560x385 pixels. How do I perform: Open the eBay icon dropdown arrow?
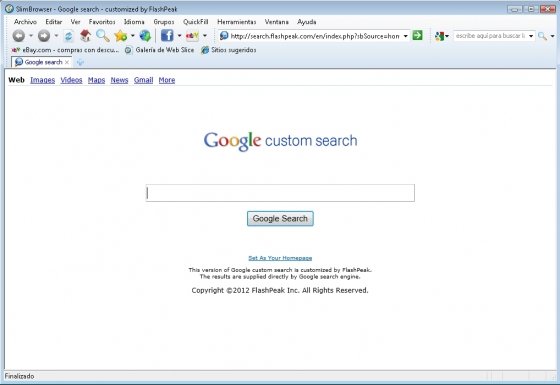point(205,36)
